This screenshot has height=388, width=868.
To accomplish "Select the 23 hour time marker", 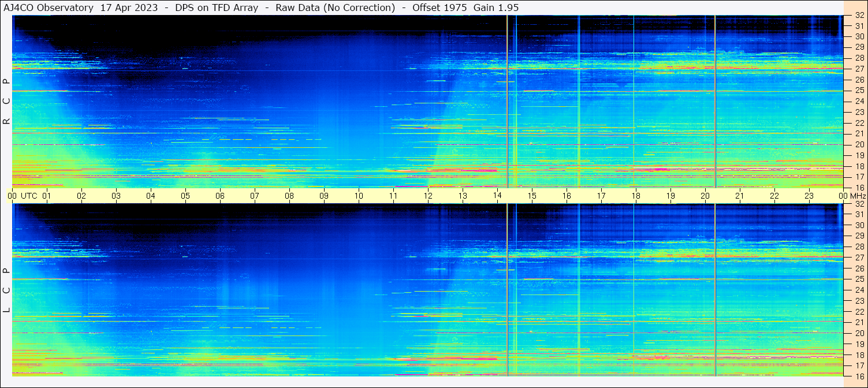I will coord(809,196).
